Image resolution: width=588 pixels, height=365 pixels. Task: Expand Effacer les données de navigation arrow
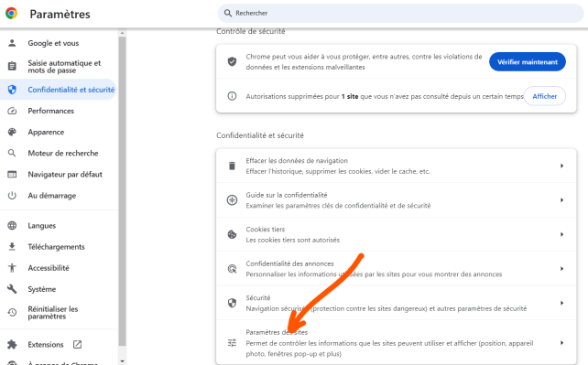pos(561,166)
